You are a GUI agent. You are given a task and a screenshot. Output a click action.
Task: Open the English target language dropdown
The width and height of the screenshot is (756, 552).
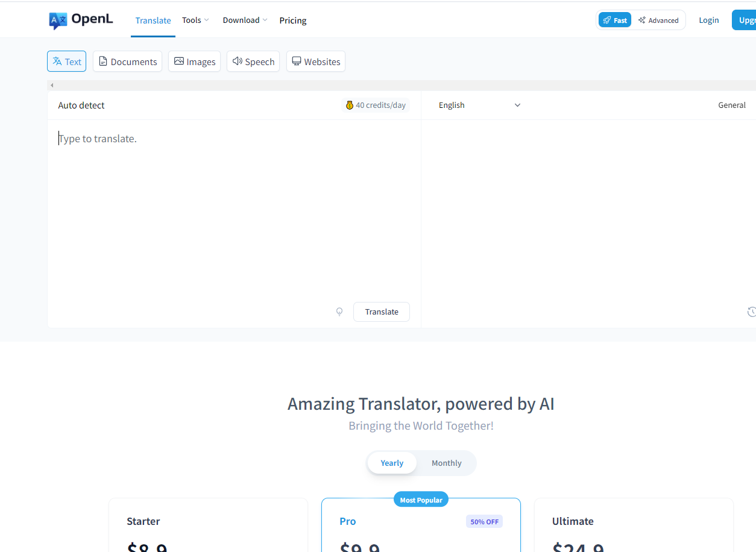[479, 105]
